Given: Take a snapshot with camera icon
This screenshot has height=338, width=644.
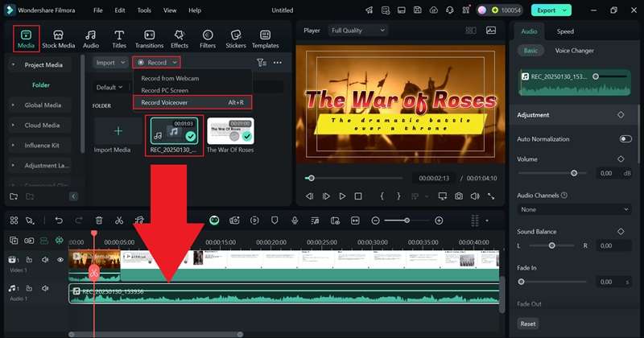Looking at the screenshot, I should pos(459,196).
